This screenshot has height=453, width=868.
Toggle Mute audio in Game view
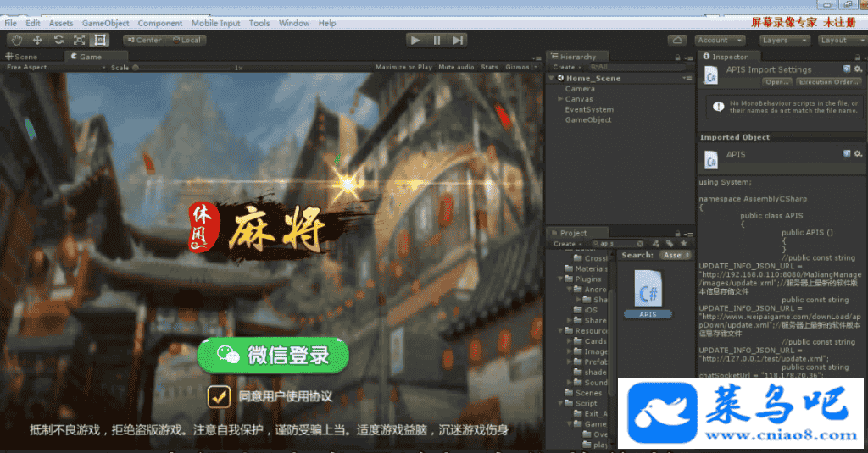(x=456, y=67)
